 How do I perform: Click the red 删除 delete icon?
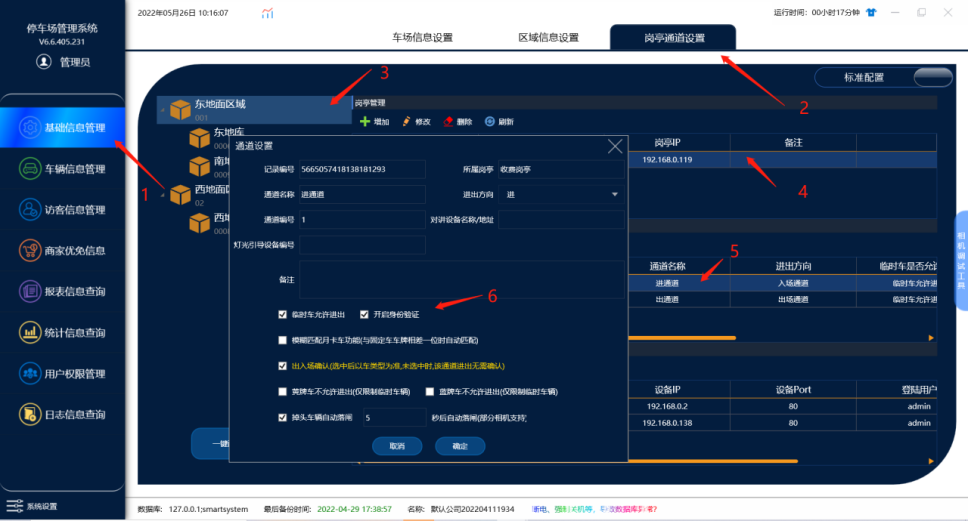tap(448, 122)
